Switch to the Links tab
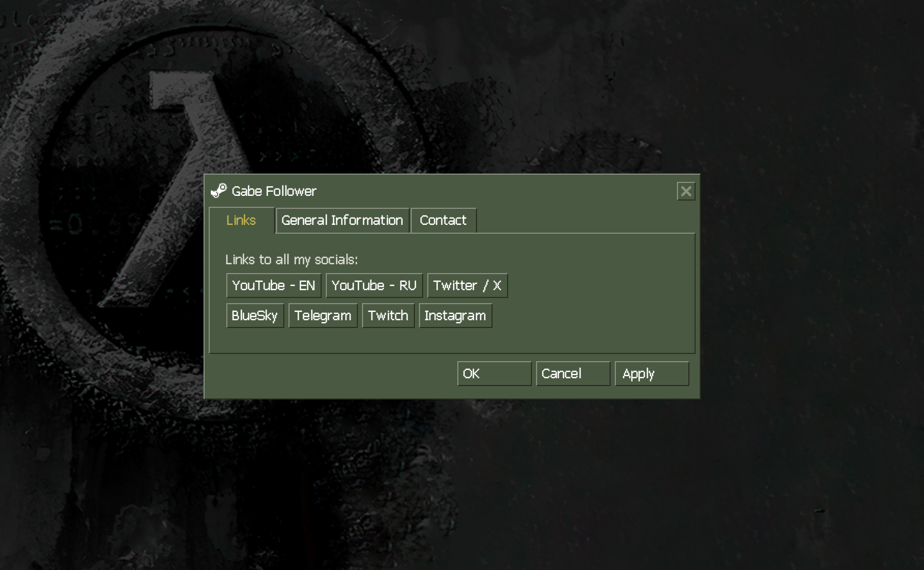The width and height of the screenshot is (924, 570). [241, 221]
